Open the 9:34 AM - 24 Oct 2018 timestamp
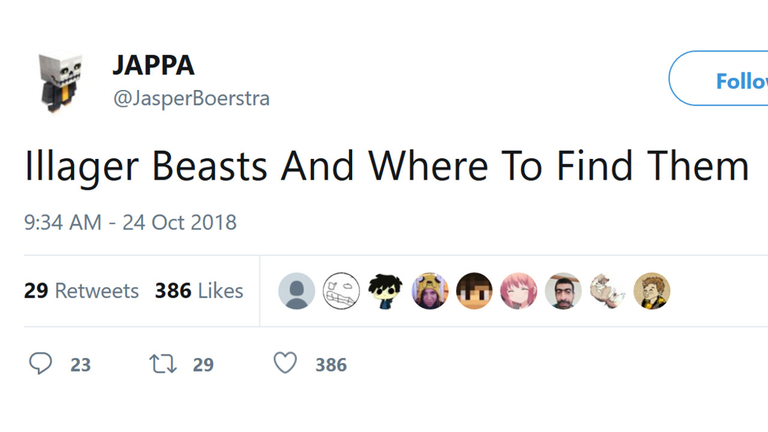 130,222
